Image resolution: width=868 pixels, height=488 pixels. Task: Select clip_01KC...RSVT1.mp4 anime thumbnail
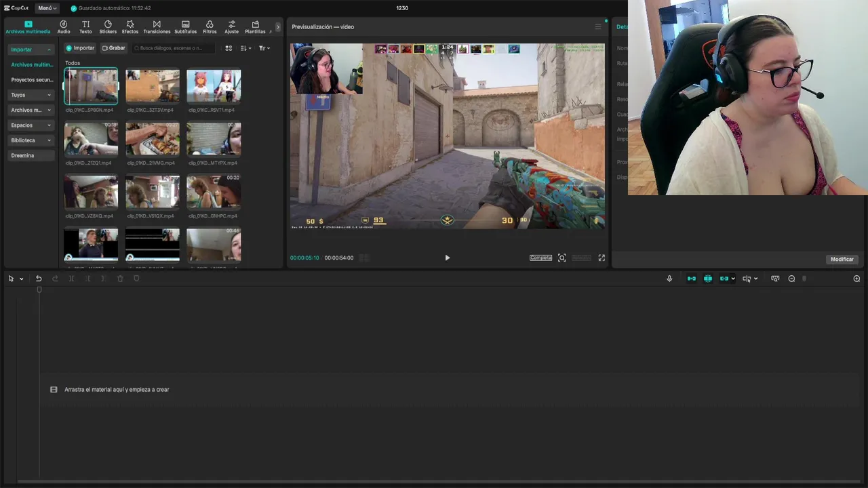click(214, 86)
